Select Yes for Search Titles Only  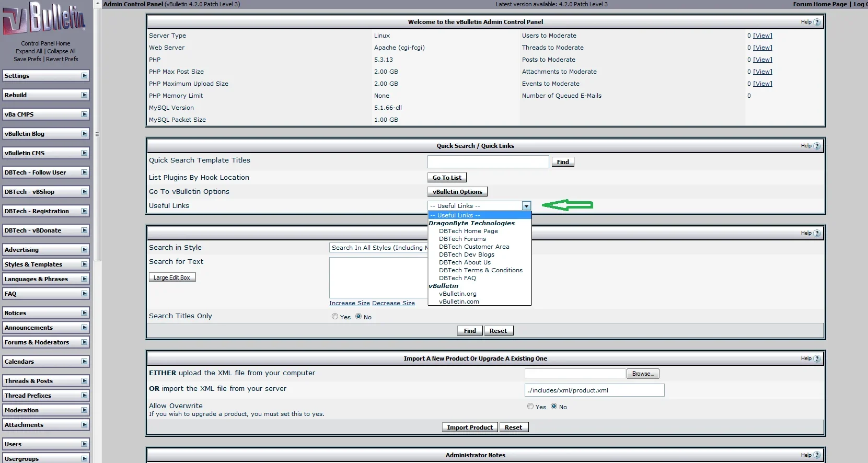(x=335, y=316)
